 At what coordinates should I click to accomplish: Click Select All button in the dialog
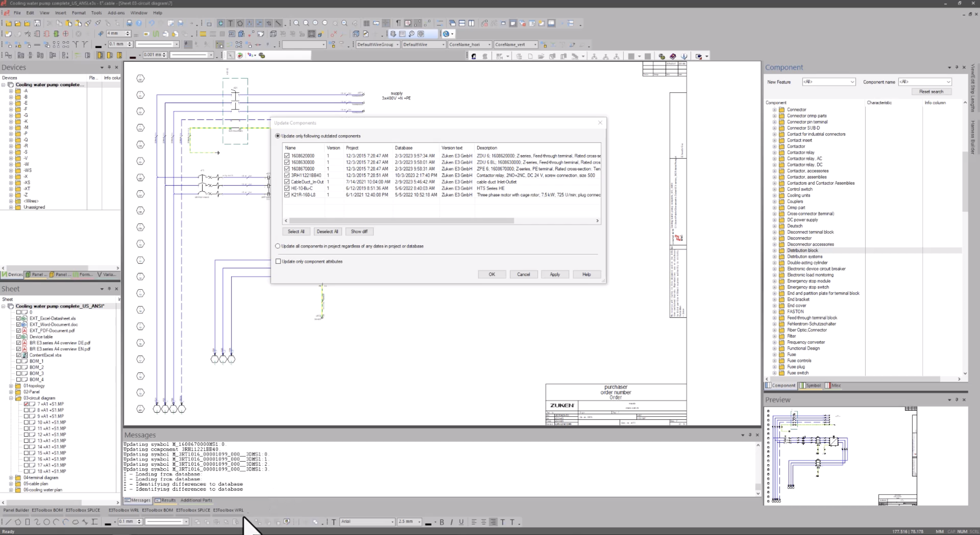pos(296,231)
